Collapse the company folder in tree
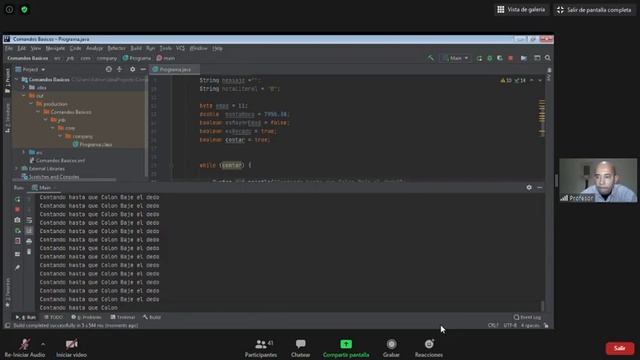Image resolution: width=640 pixels, height=360 pixels. [60, 136]
